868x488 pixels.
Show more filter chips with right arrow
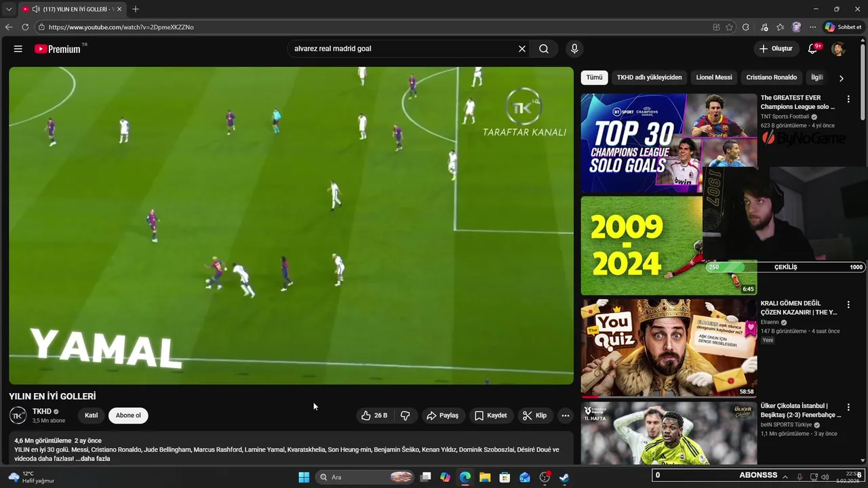[x=841, y=78]
